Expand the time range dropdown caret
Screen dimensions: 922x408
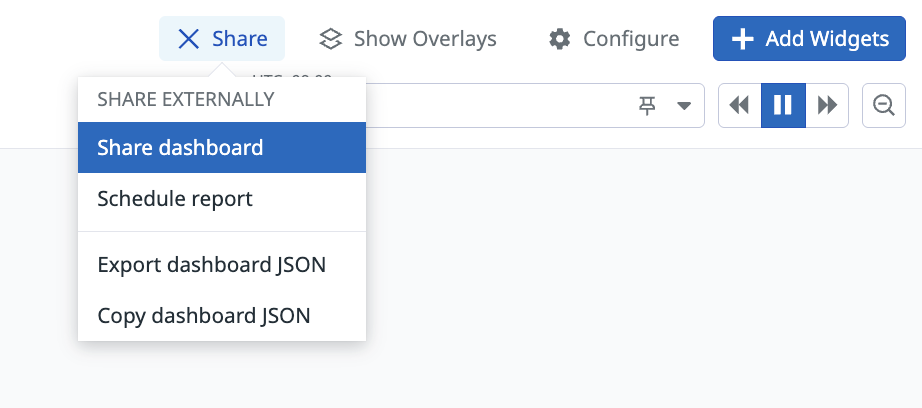tap(683, 106)
